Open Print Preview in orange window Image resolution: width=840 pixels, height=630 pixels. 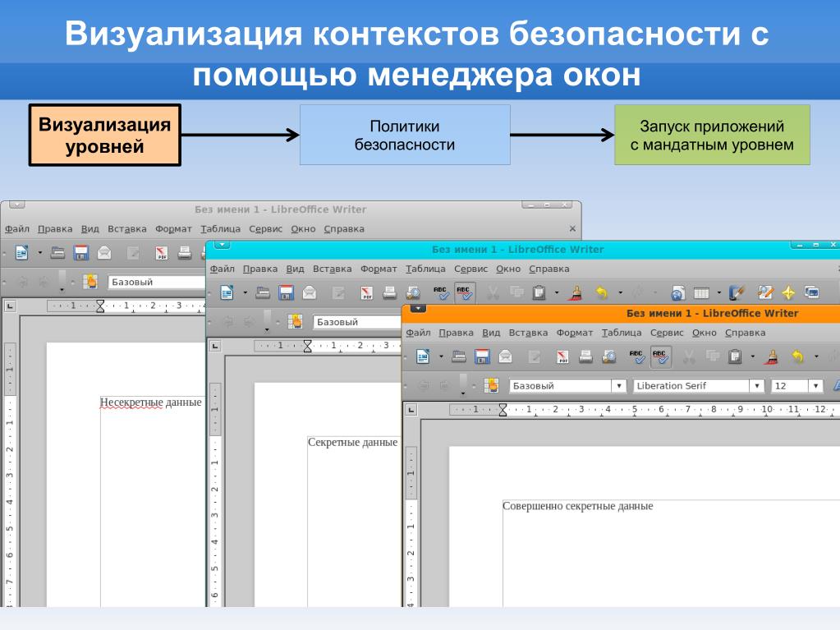[x=608, y=356]
